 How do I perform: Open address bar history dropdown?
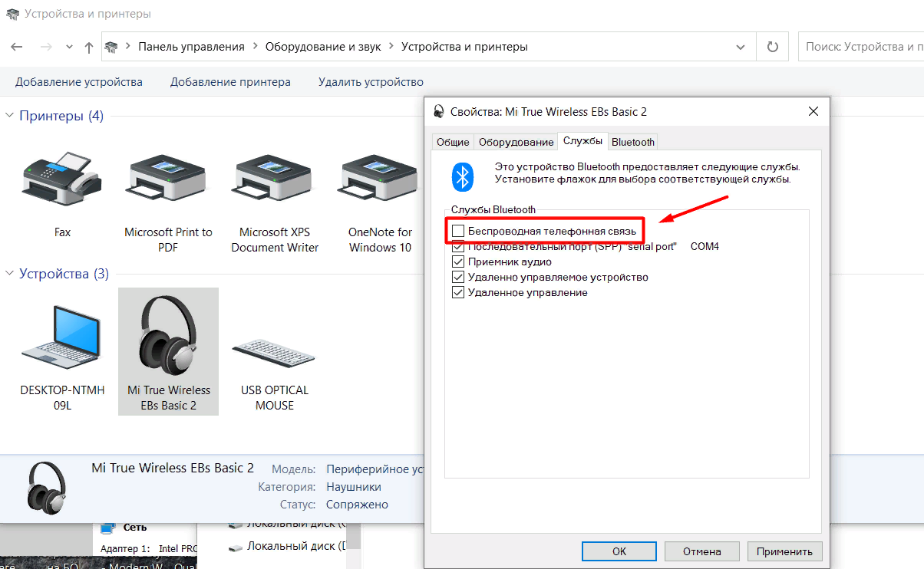(741, 47)
